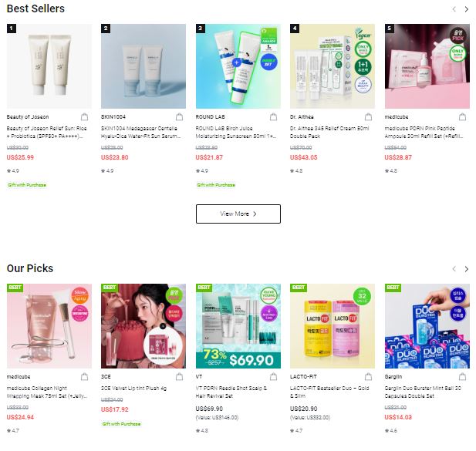Advance Our Picks carousel to next

(x=466, y=269)
